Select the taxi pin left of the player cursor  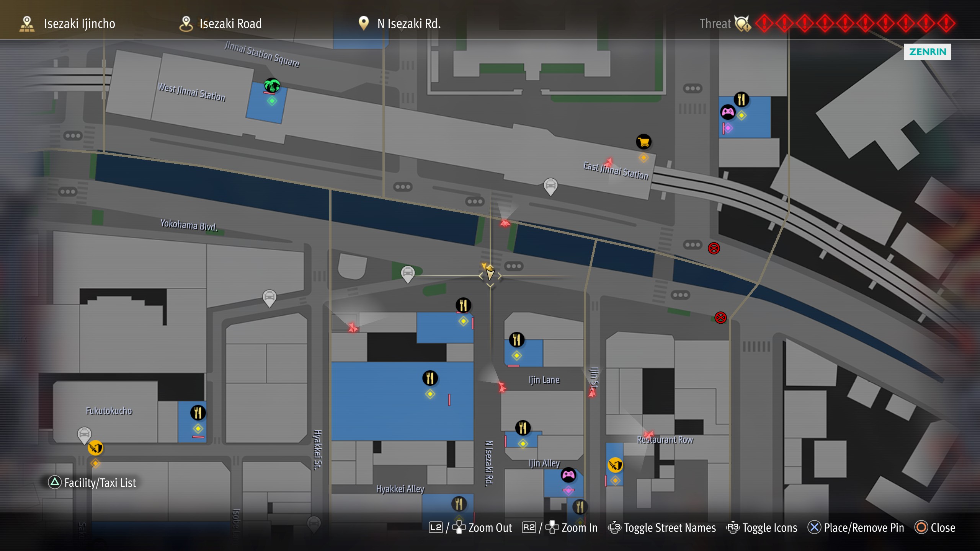(x=408, y=274)
